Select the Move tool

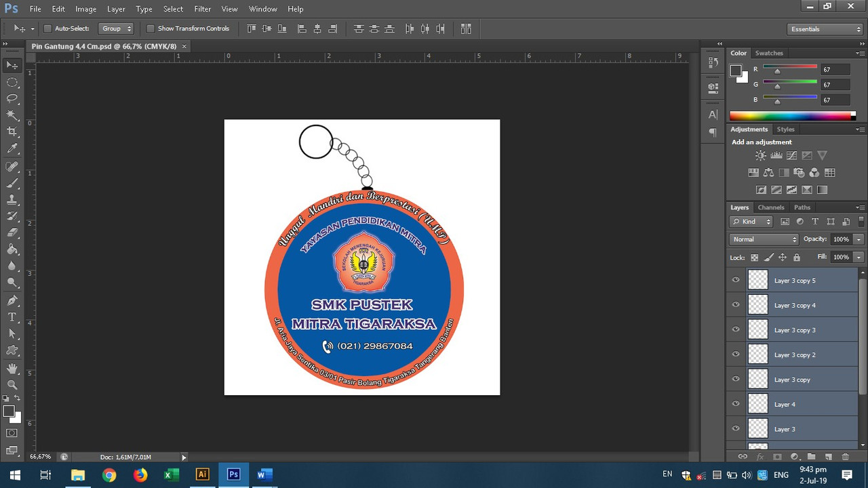(x=12, y=65)
